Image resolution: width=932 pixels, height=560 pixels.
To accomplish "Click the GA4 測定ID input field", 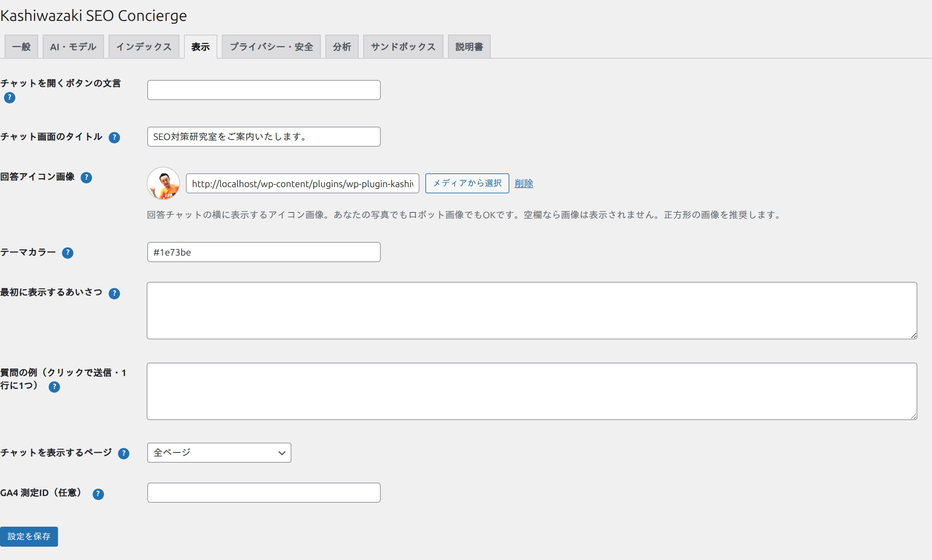I will click(x=264, y=492).
